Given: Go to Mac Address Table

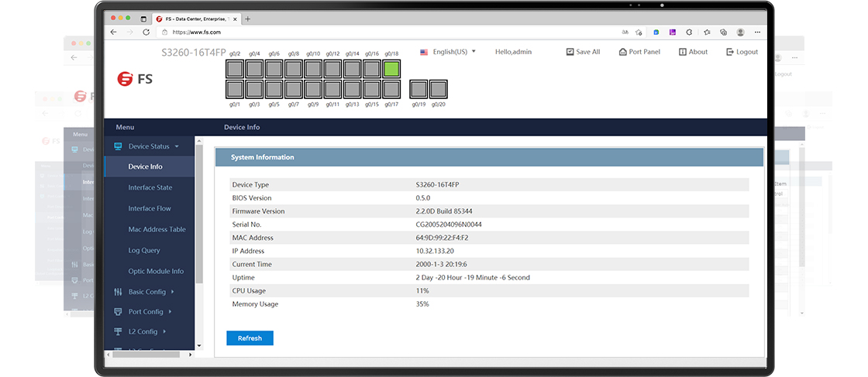Looking at the screenshot, I should [156, 229].
